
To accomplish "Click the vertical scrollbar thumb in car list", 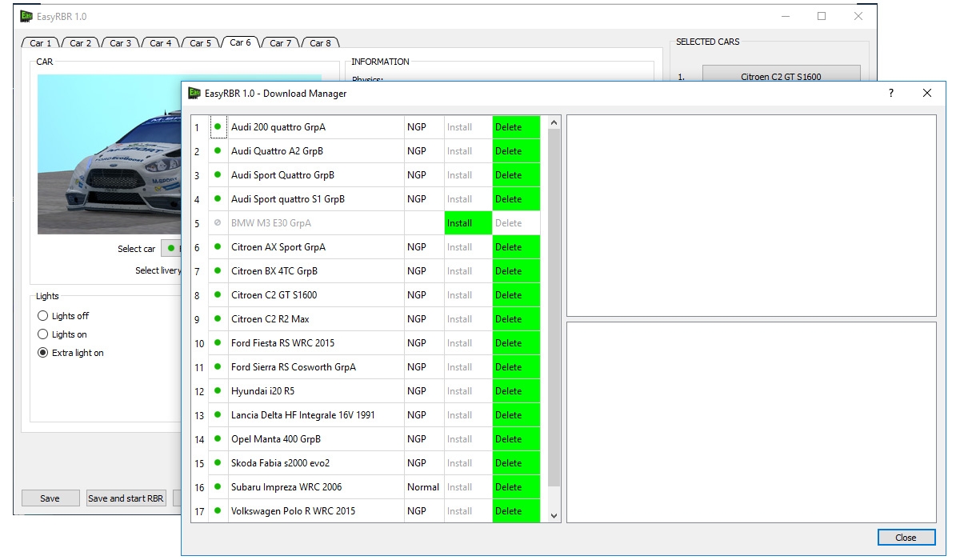I will tap(554, 307).
